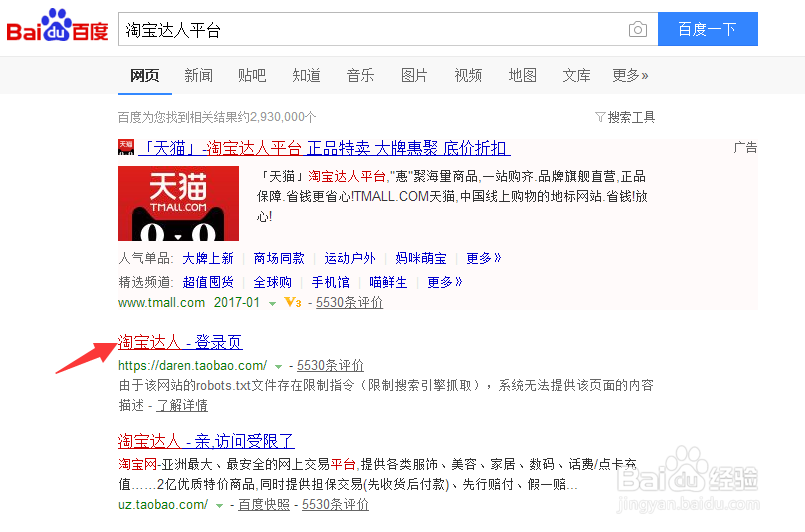Expand dropdown arrow beside uz.taobao.com
Screen dimensions: 805x532
tap(219, 506)
